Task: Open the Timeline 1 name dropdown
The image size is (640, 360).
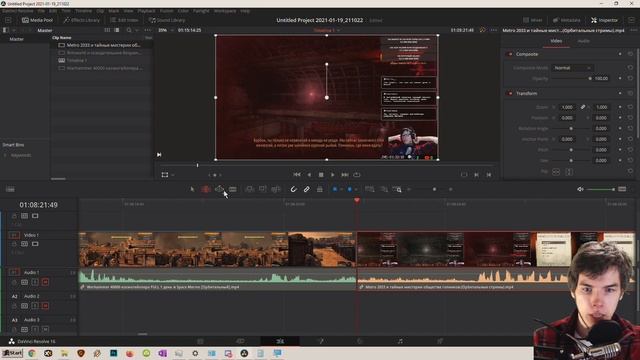Action: pyautogui.click(x=326, y=30)
